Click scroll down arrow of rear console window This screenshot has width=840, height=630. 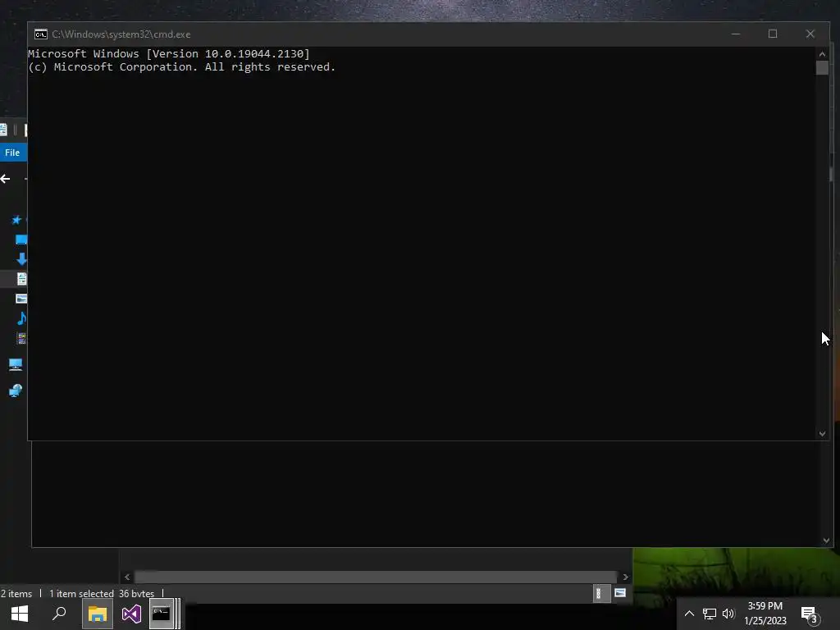click(x=826, y=541)
